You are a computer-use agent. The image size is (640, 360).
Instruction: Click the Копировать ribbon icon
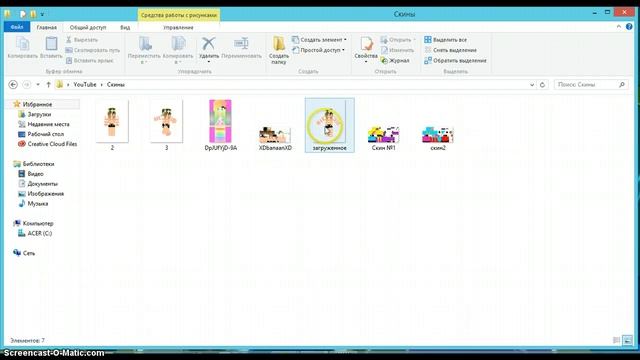pos(22,47)
